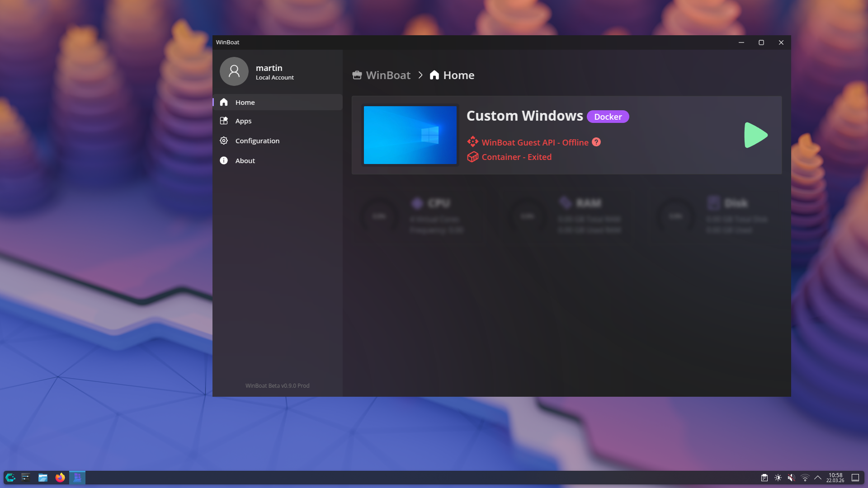
Task: Open the About page
Action: click(245, 161)
